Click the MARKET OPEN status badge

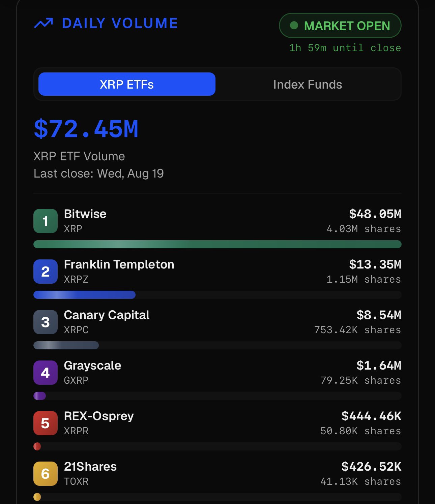click(x=340, y=26)
